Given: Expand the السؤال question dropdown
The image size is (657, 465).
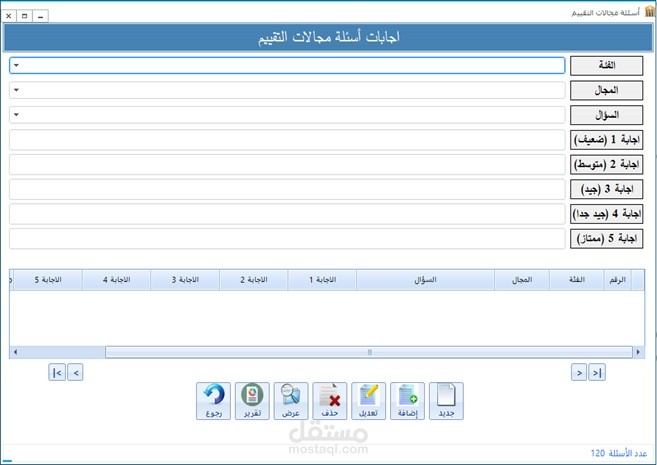Looking at the screenshot, I should coord(16,115).
